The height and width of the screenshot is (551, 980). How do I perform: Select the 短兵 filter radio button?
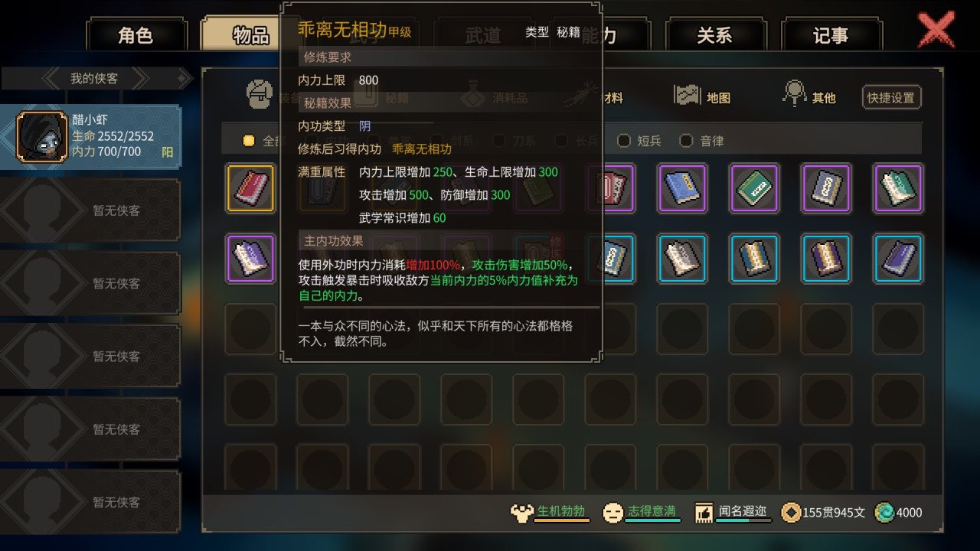tap(624, 141)
